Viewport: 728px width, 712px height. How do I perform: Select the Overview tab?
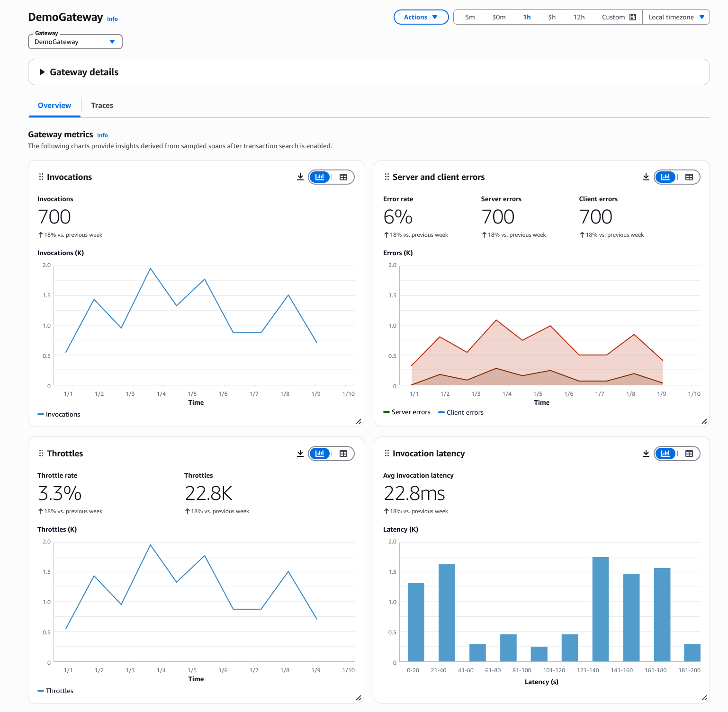tap(54, 106)
